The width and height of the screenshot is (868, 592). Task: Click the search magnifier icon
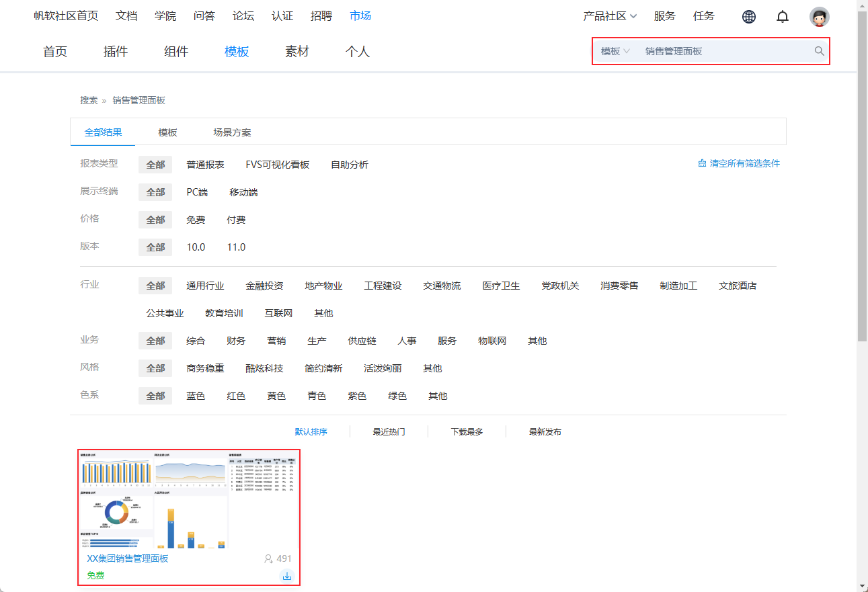(819, 51)
